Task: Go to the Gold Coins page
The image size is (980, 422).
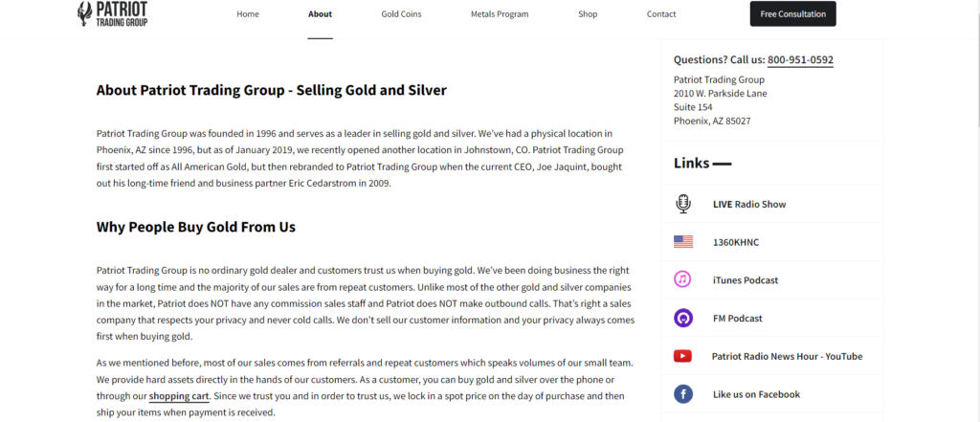Action: click(401, 13)
